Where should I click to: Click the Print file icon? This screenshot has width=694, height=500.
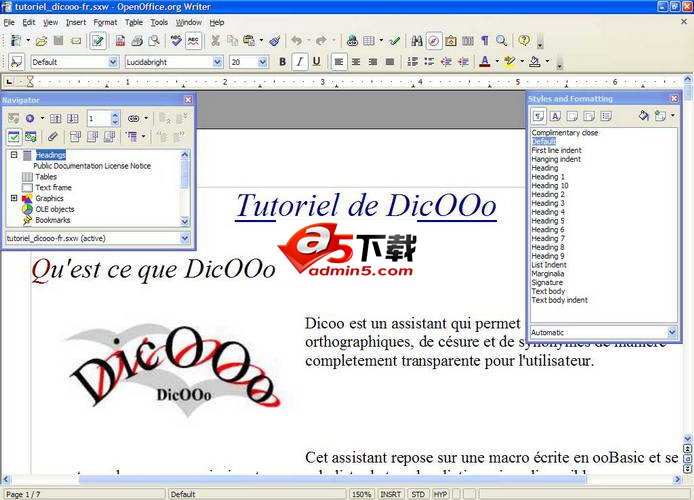tap(137, 41)
